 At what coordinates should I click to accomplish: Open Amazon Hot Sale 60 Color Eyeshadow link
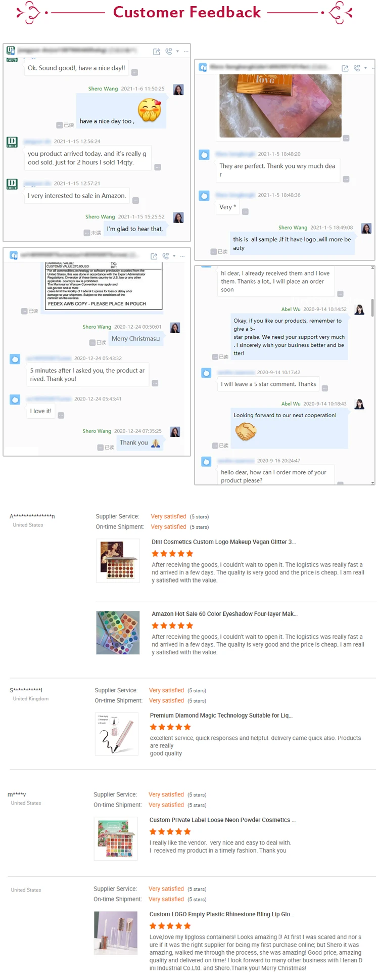pos(225,614)
